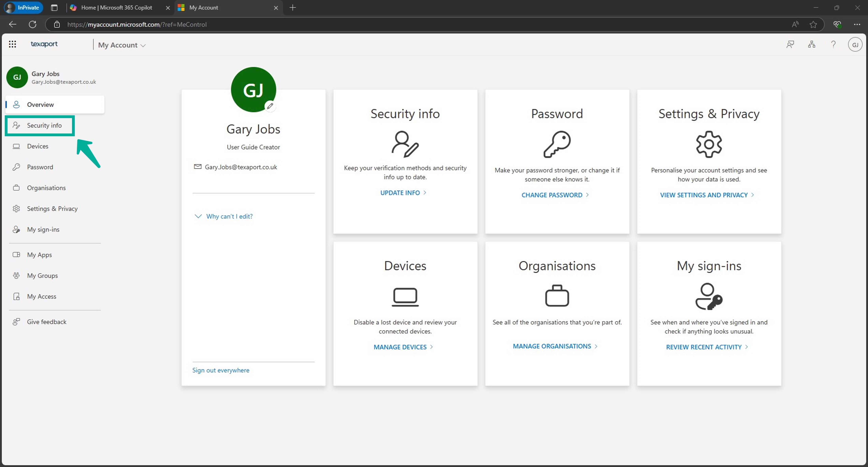868x467 pixels.
Task: Click the Sign out everywhere link
Action: click(221, 370)
